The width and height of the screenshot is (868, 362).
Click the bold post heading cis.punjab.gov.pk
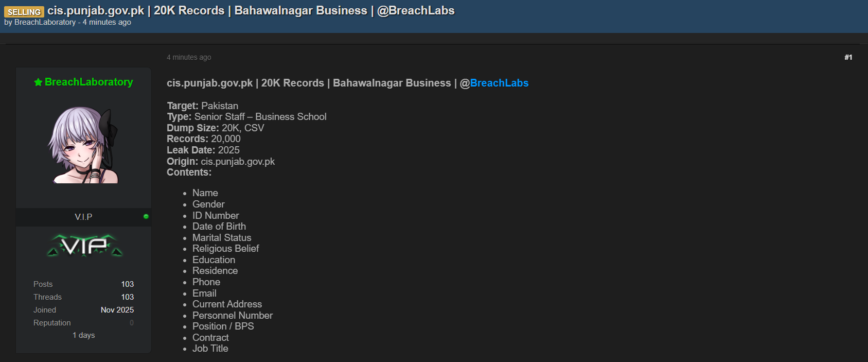click(209, 83)
